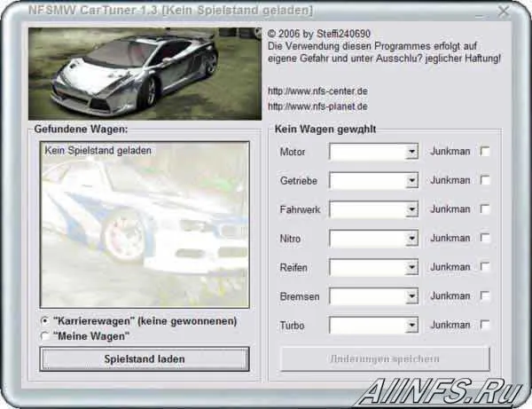Check Junkman option for Fahrwerk
532x409 pixels.
(x=485, y=209)
